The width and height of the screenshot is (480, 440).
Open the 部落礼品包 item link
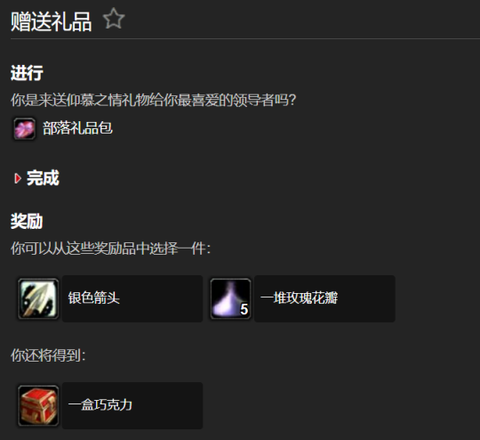pyautogui.click(x=77, y=128)
